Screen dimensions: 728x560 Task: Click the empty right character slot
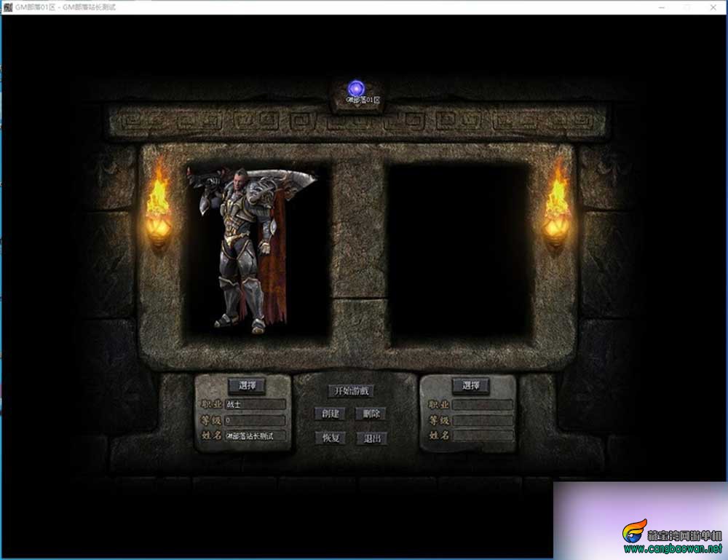(459, 253)
